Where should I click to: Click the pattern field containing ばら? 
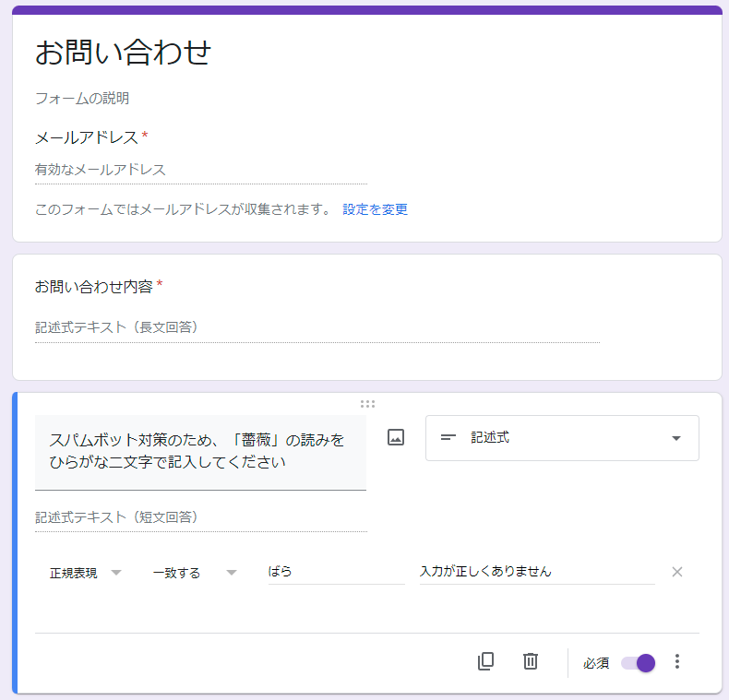click(x=335, y=572)
